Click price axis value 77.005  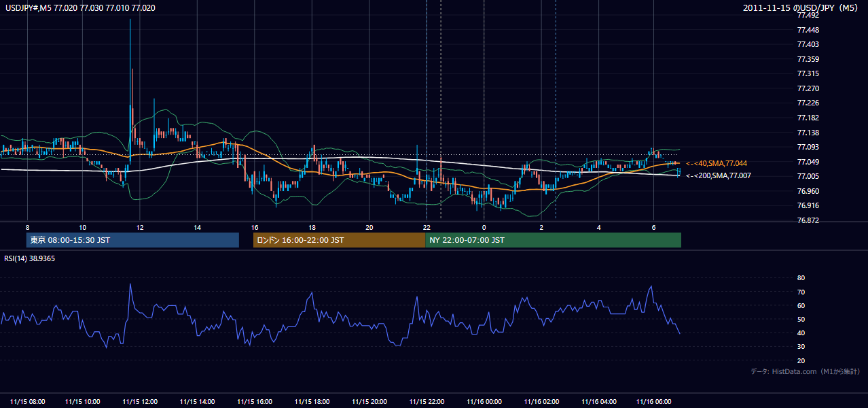[809, 176]
